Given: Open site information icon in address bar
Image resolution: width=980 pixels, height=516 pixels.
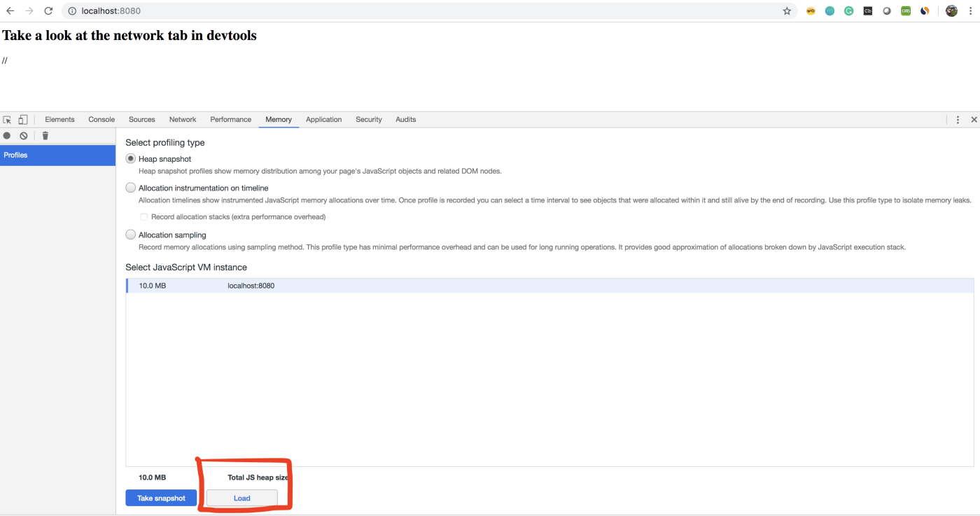Looking at the screenshot, I should [x=72, y=11].
